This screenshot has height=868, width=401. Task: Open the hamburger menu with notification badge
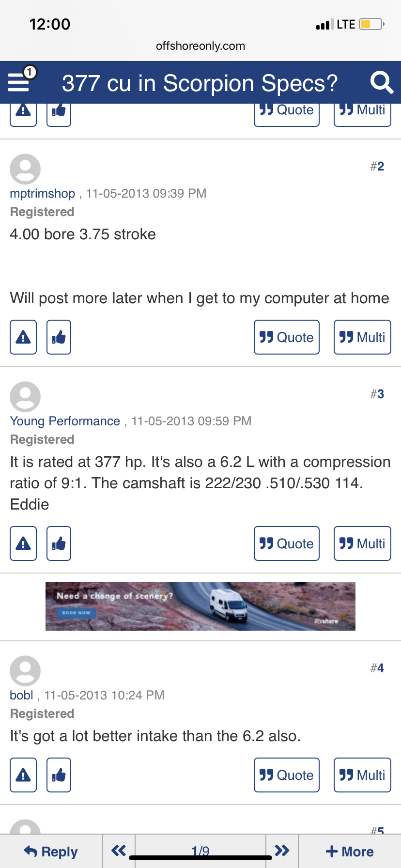click(x=20, y=81)
